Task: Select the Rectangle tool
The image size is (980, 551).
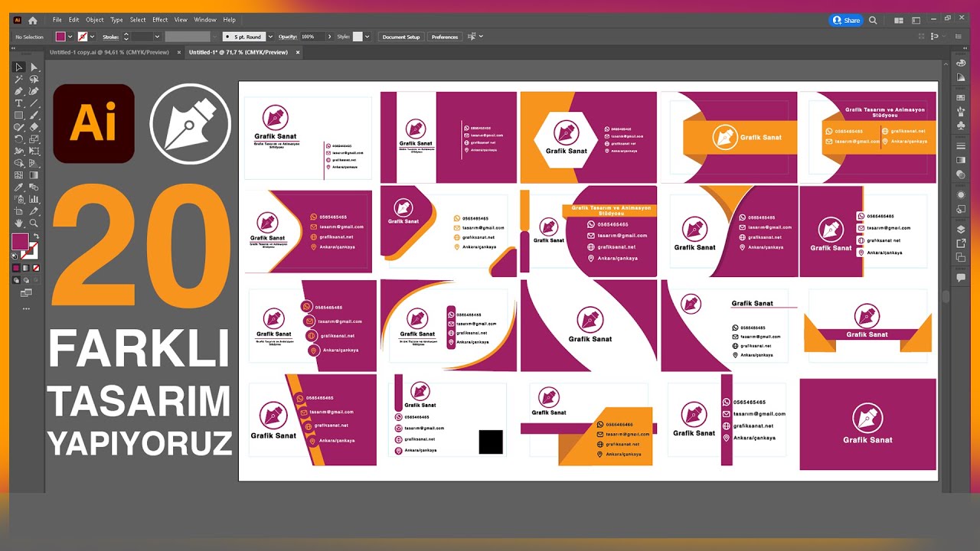Action: [x=19, y=116]
